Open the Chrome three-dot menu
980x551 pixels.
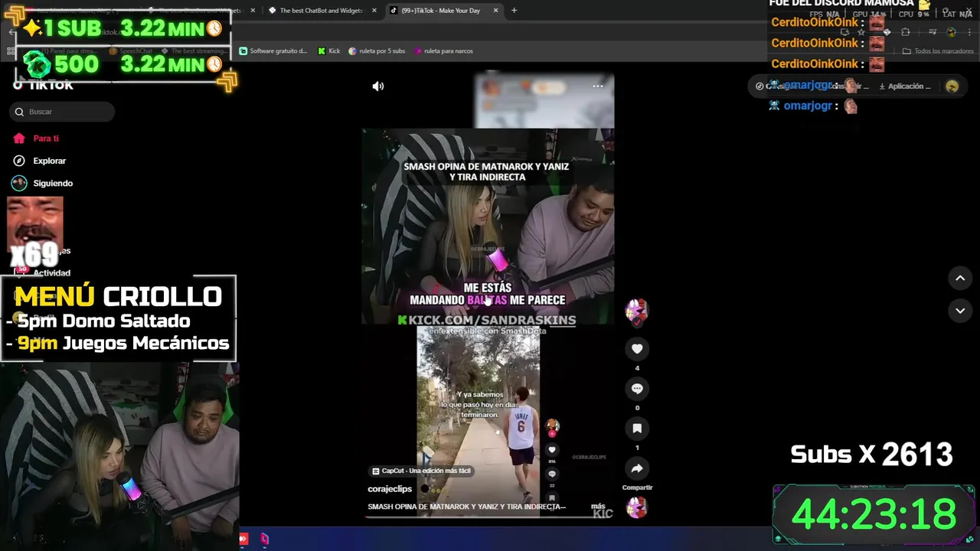point(969,32)
